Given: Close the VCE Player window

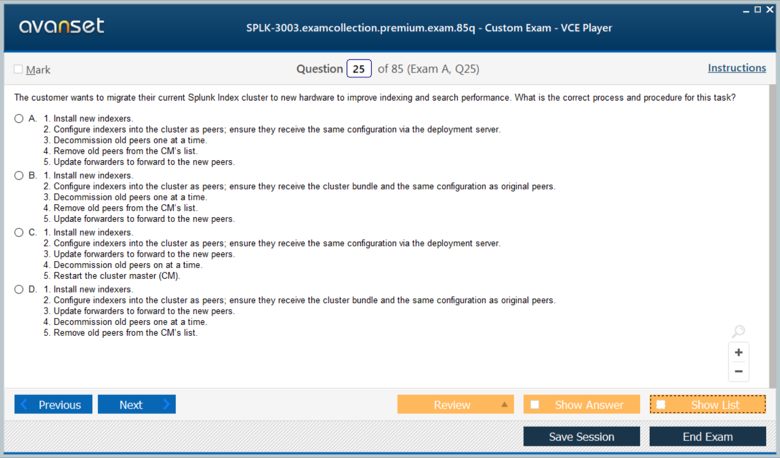Looking at the screenshot, I should coord(770,9).
